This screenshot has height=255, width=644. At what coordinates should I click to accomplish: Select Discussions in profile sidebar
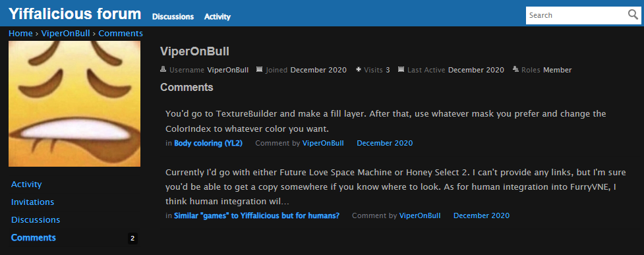coord(36,219)
